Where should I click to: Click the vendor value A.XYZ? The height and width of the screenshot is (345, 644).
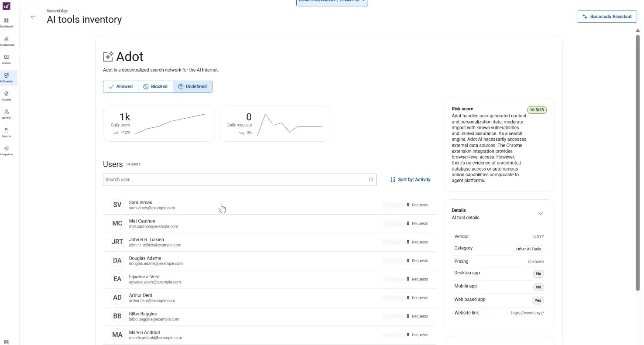coord(538,237)
